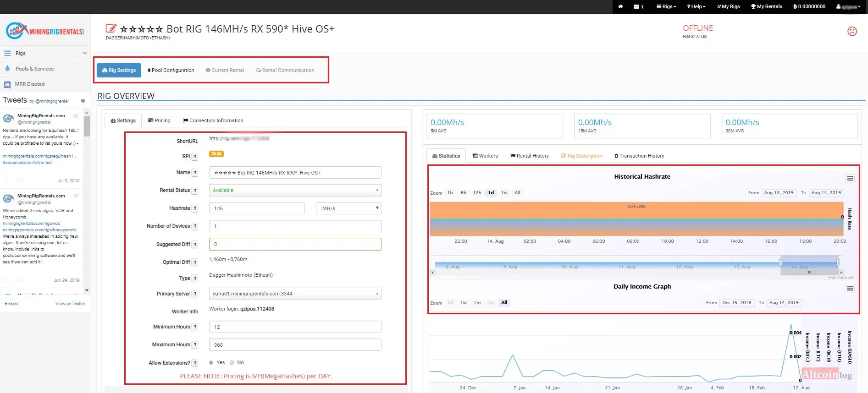Viewport: 868px width, 393px height.
Task: Click the bitcoin balance 0.00000000
Action: [809, 6]
